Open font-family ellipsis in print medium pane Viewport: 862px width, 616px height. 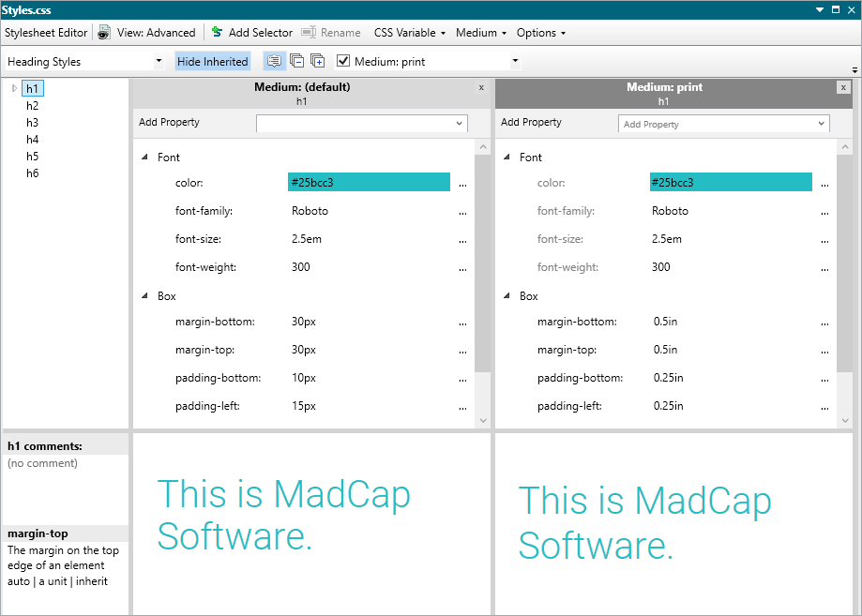(824, 212)
